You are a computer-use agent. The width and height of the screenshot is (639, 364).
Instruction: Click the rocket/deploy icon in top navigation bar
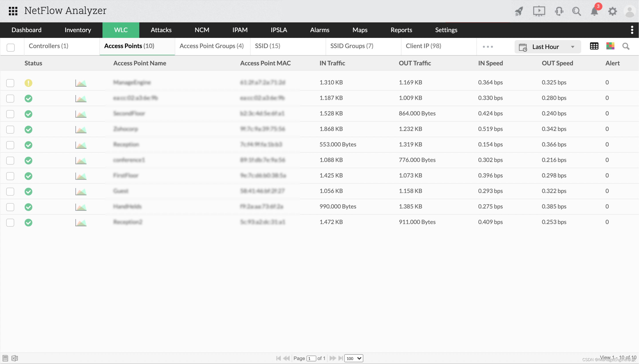pos(519,10)
